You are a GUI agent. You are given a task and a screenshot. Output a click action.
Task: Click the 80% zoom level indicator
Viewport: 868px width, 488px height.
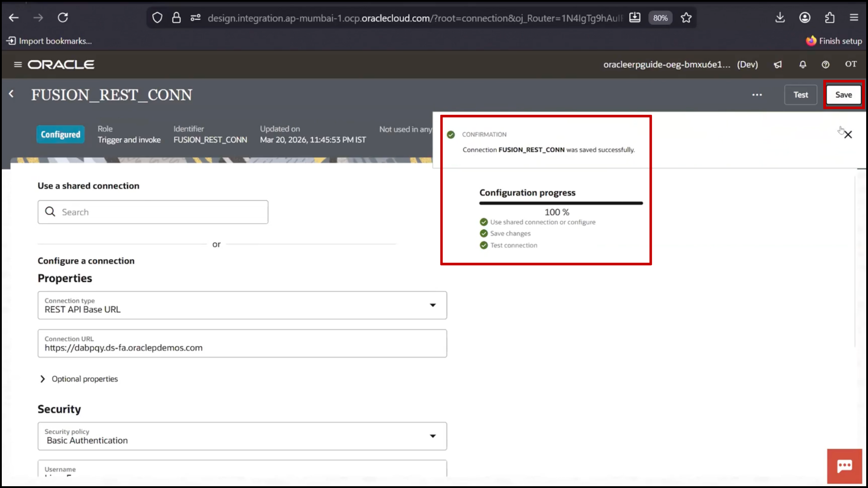coord(660,18)
